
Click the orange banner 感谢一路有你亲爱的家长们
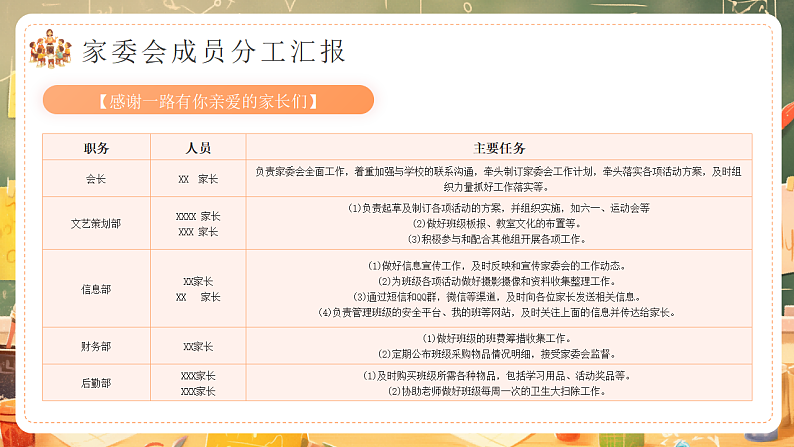point(209,100)
